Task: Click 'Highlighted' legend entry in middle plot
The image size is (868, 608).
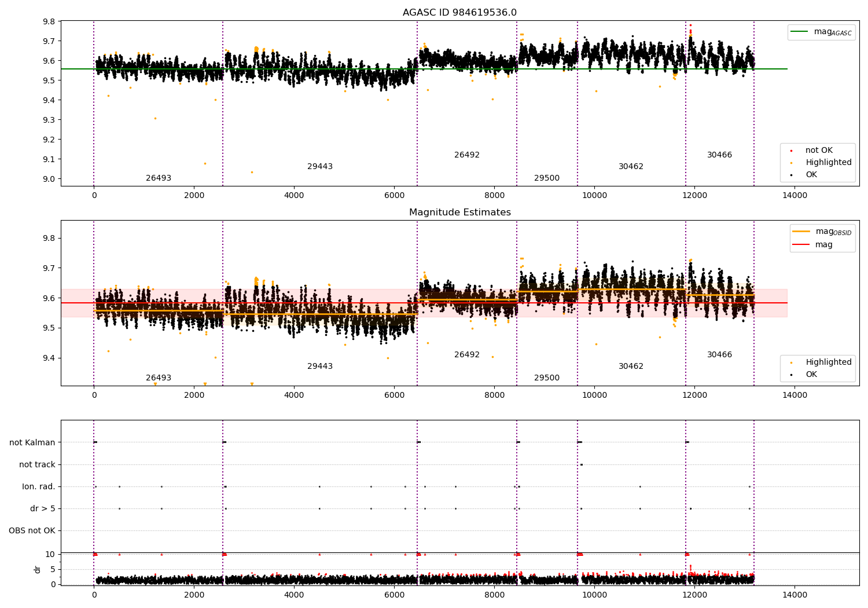Action: click(829, 362)
